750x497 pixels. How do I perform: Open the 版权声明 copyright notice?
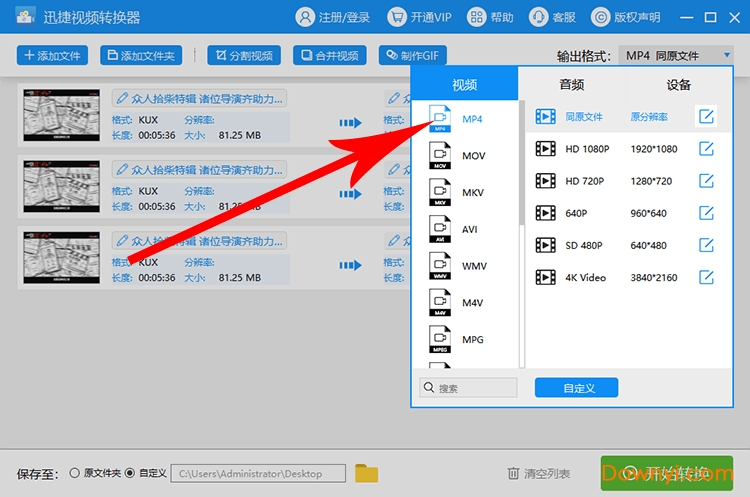pos(626,18)
